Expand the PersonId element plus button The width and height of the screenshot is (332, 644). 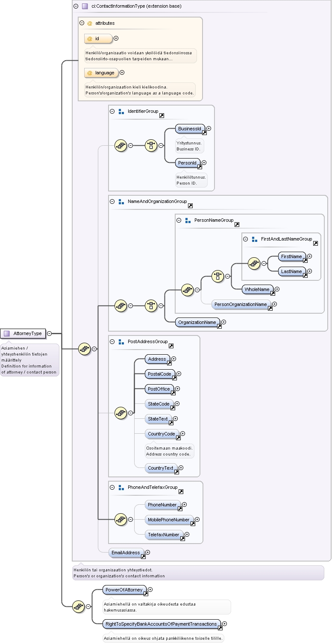click(x=204, y=162)
